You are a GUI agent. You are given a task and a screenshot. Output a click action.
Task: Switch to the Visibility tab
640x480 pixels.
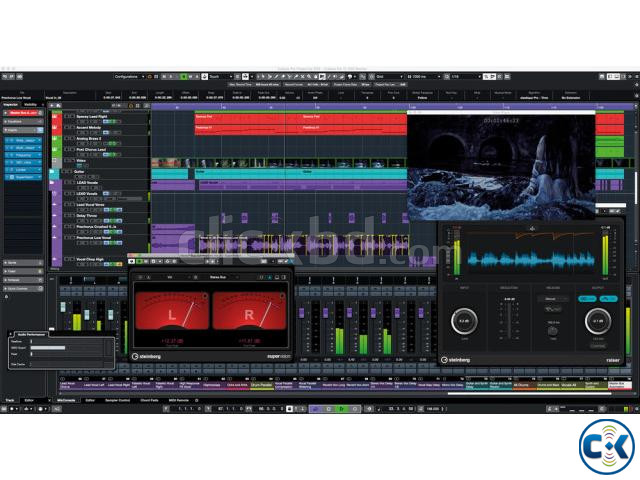(x=31, y=104)
